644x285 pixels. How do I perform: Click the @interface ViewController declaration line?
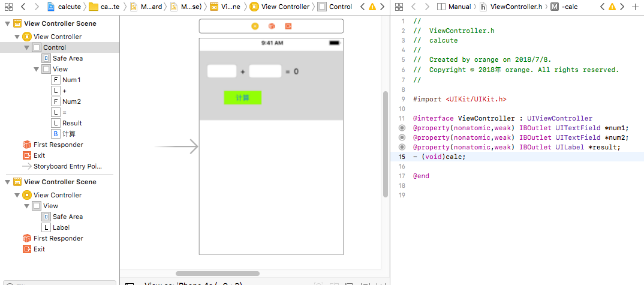pyautogui.click(x=502, y=118)
